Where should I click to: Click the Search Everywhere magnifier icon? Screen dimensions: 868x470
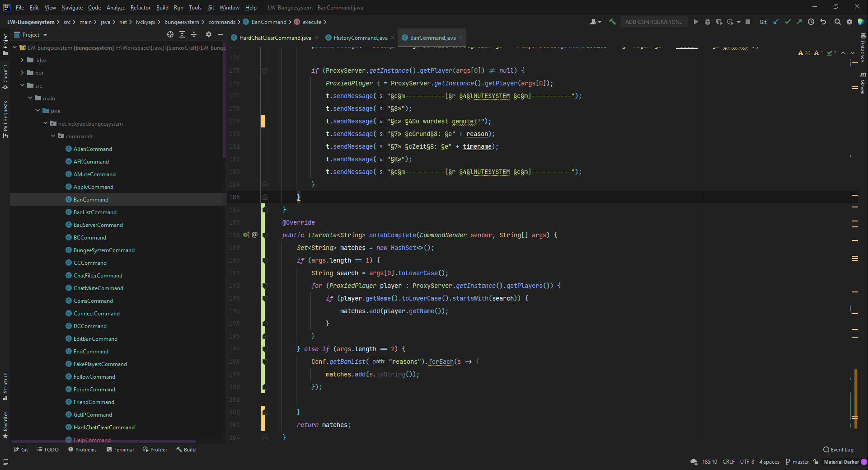click(x=837, y=22)
